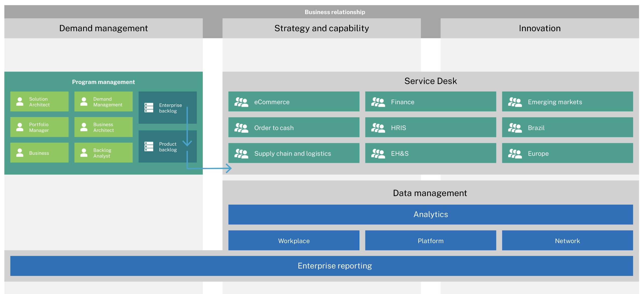
Task: Click the eCommerce team icon
Action: tap(241, 102)
